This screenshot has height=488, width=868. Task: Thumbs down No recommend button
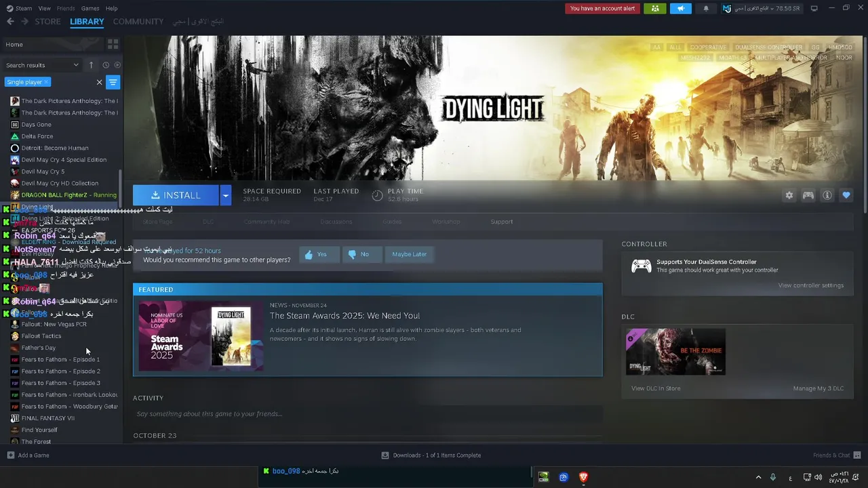point(362,254)
